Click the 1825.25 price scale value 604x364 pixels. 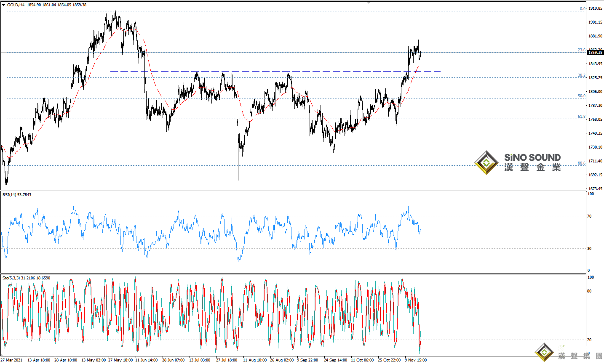(595, 78)
